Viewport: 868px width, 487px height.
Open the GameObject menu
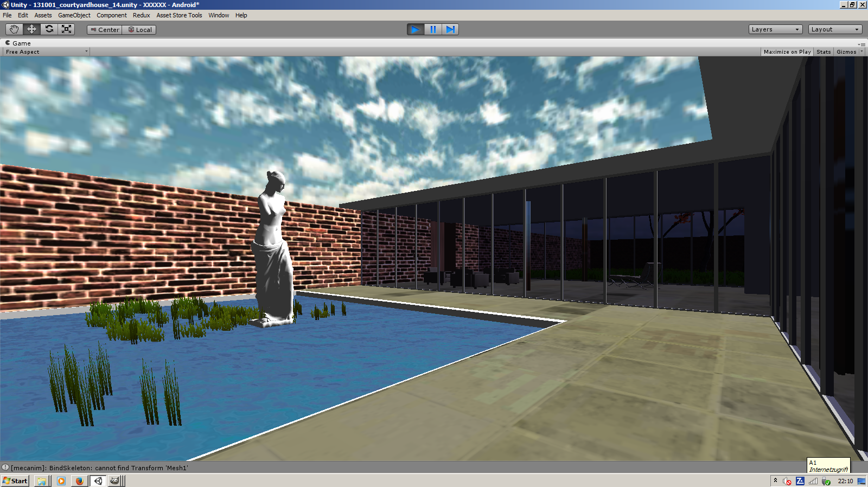(x=74, y=15)
